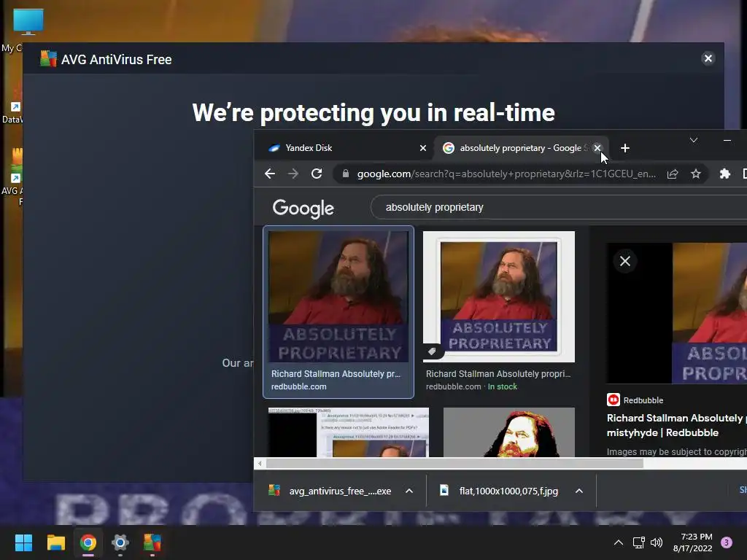Open the redbubble.com link under first result

(298, 386)
